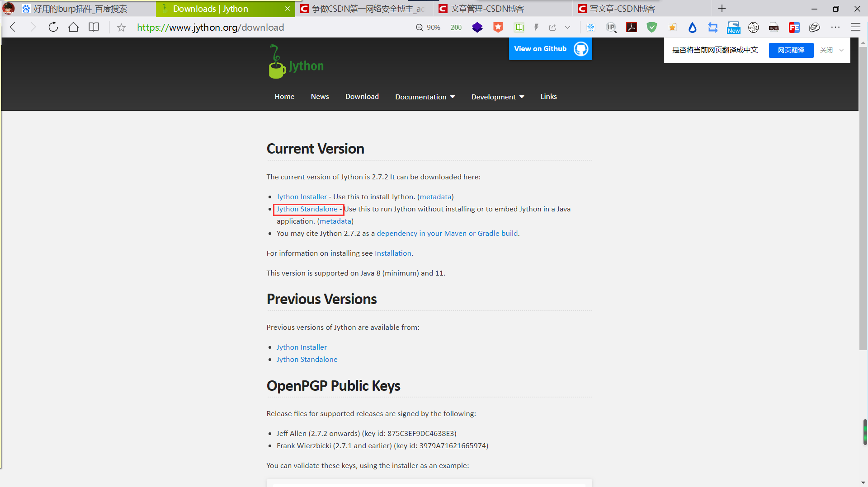Reload the Jython download page
This screenshot has height=487, width=868.
tap(53, 28)
